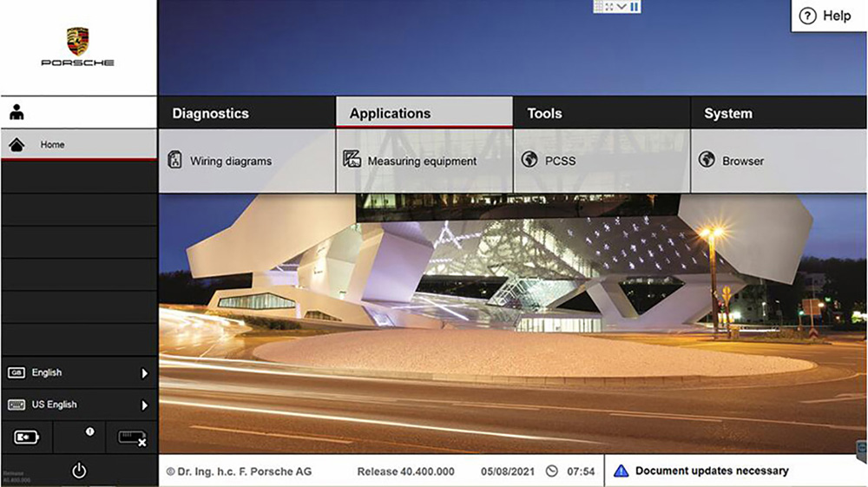868x487 pixels.
Task: Click the PCSS globe icon
Action: 529,160
